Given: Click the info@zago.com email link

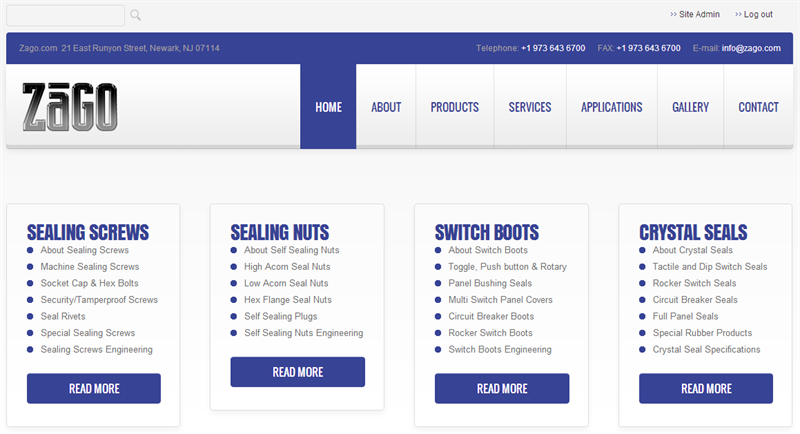Looking at the screenshot, I should pos(751,48).
